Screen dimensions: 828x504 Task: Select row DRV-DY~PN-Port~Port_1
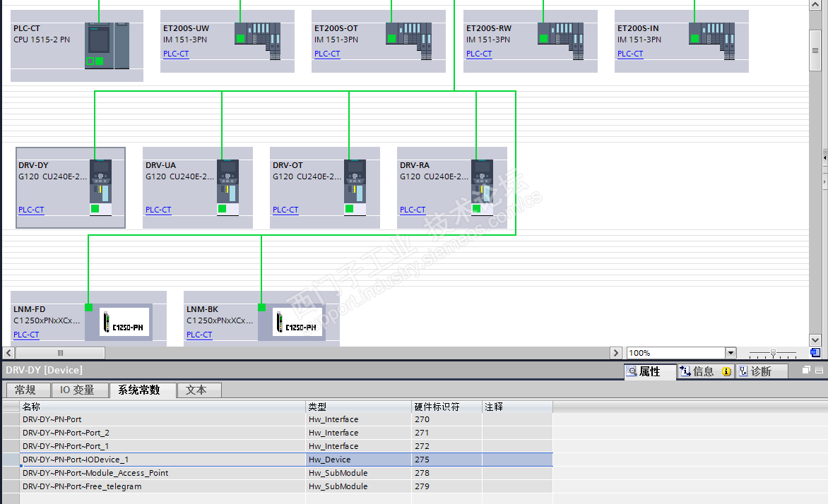click(277, 446)
